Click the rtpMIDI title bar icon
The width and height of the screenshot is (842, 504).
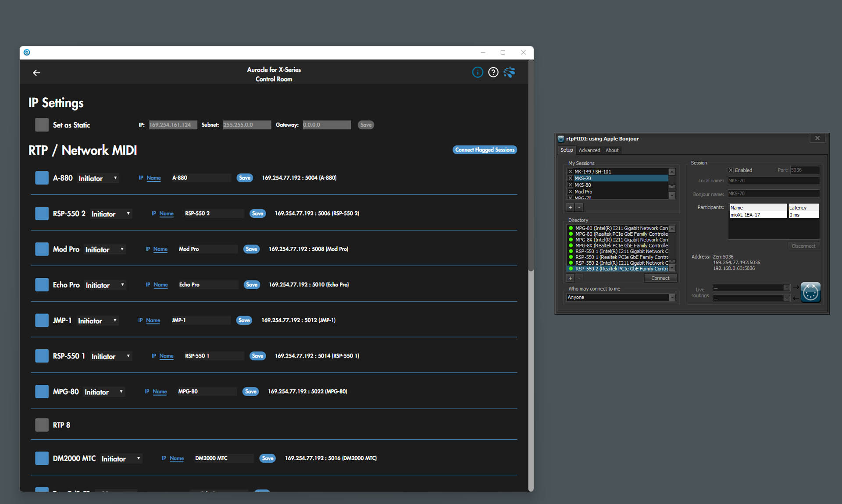tap(560, 139)
